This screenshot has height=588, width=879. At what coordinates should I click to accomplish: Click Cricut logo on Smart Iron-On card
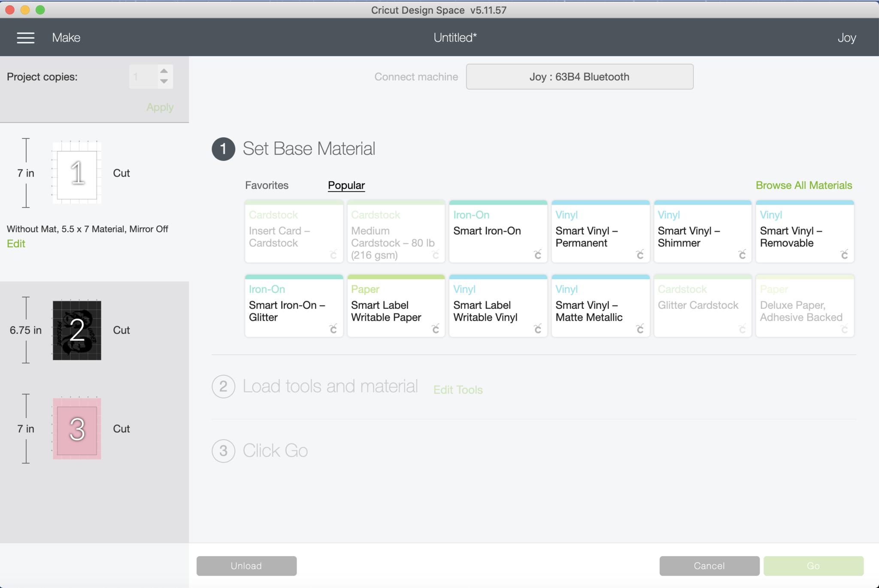[x=537, y=255]
